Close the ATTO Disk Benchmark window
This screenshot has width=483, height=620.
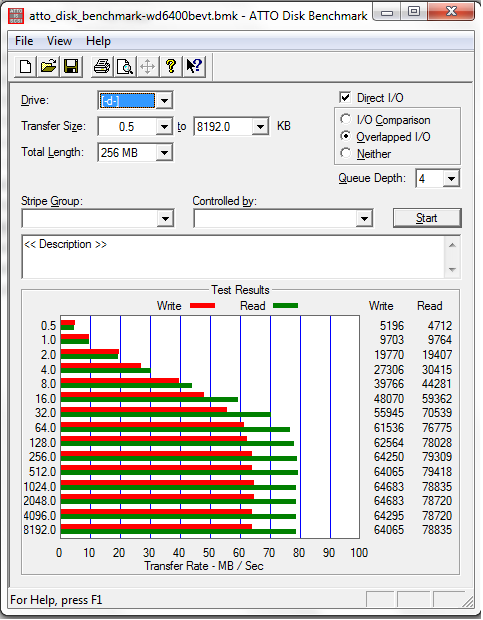(451, 12)
